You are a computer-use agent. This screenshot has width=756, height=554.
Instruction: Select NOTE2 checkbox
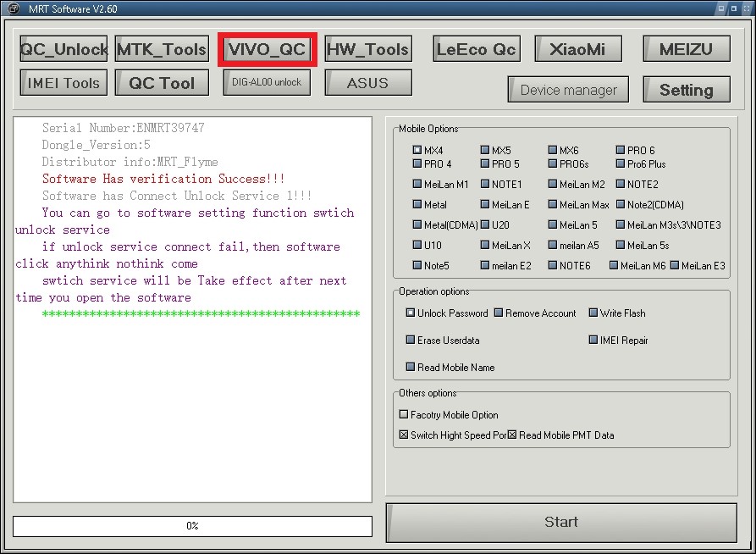pyautogui.click(x=621, y=184)
